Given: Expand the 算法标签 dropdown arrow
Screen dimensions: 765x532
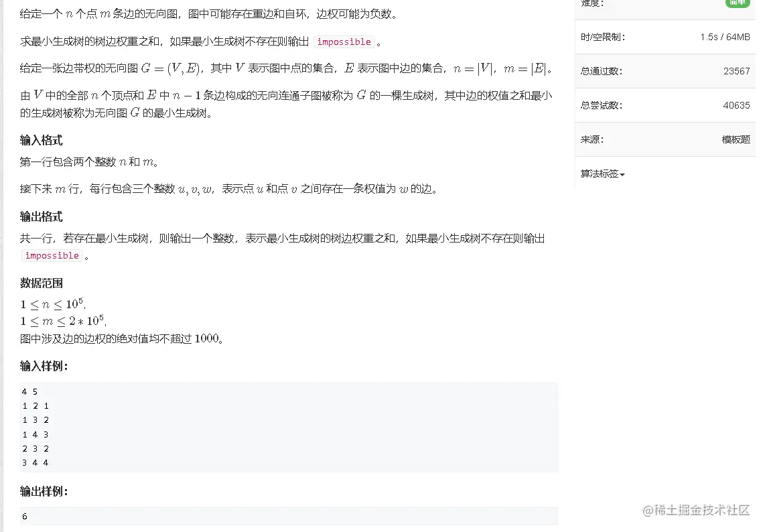Looking at the screenshot, I should [622, 175].
